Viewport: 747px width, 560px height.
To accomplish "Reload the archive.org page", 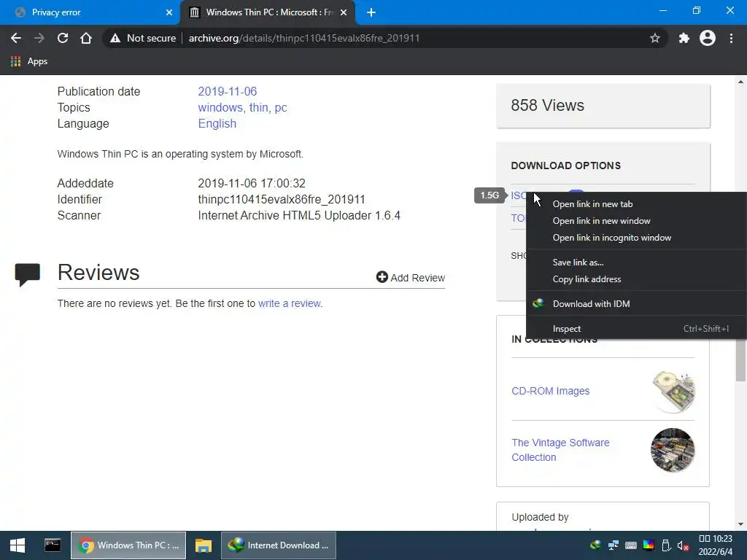I will [x=63, y=38].
